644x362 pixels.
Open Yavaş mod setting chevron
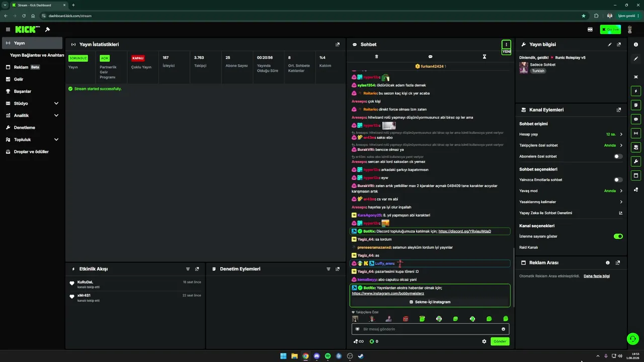point(621,191)
